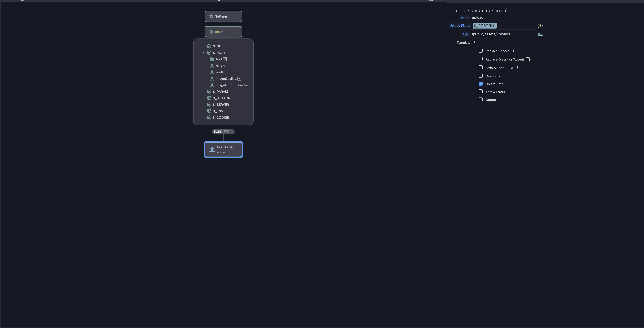Screen dimensions: 644x328
Task: Click the Template input field
Action: point(508,42)
